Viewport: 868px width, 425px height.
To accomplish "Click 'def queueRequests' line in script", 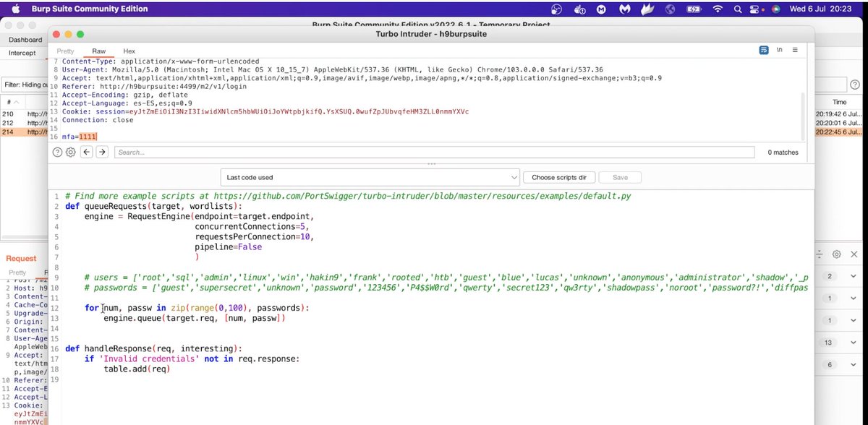I will click(153, 206).
